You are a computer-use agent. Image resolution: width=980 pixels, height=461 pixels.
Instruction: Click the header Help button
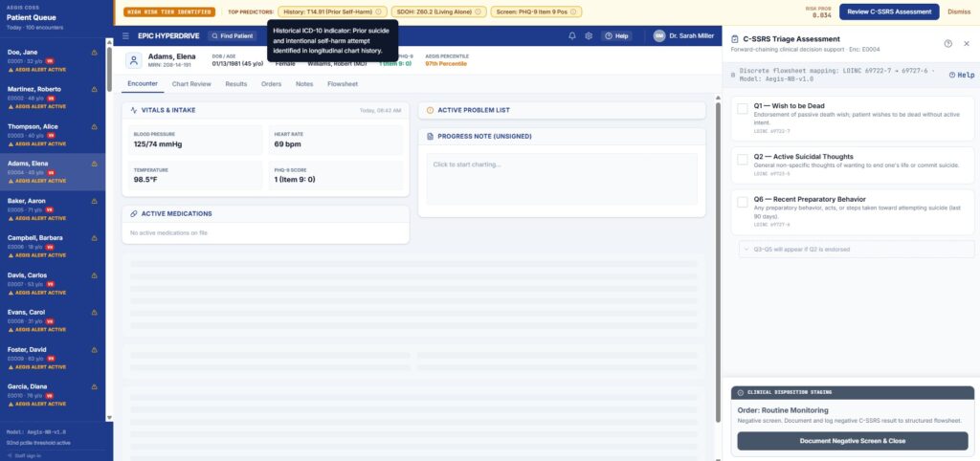[x=617, y=36]
